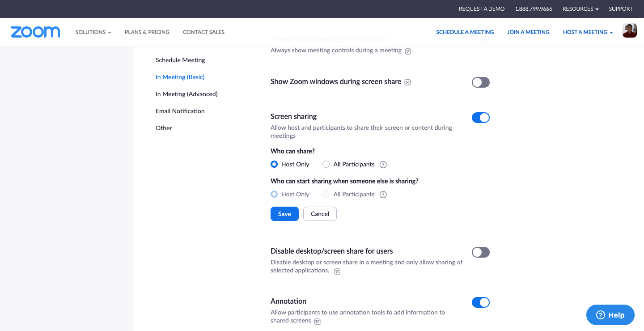644x331 pixels.
Task: Click the version icon after shared screens text
Action: 318,321
